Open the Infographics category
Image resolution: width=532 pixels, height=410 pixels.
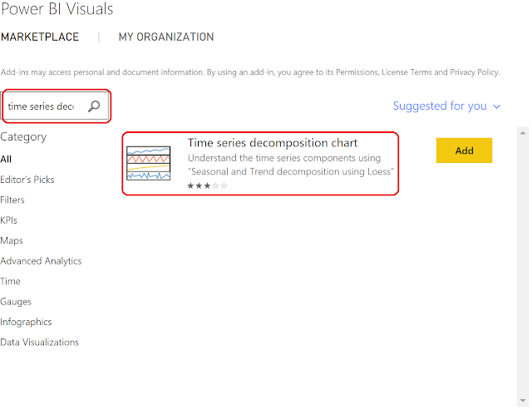26,322
